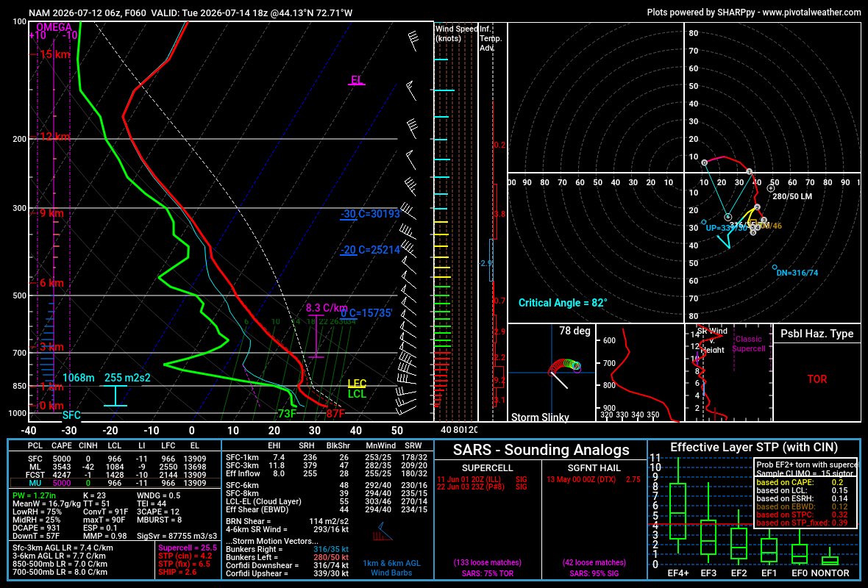The width and height of the screenshot is (868, 588).
Task: Click the SGFNT HAIL analog column header
Action: (594, 467)
